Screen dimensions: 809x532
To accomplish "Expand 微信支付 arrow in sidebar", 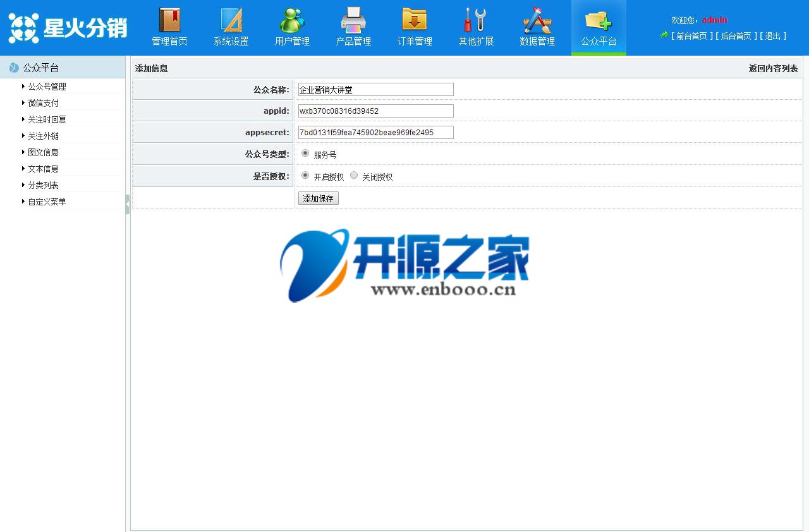I will point(23,102).
